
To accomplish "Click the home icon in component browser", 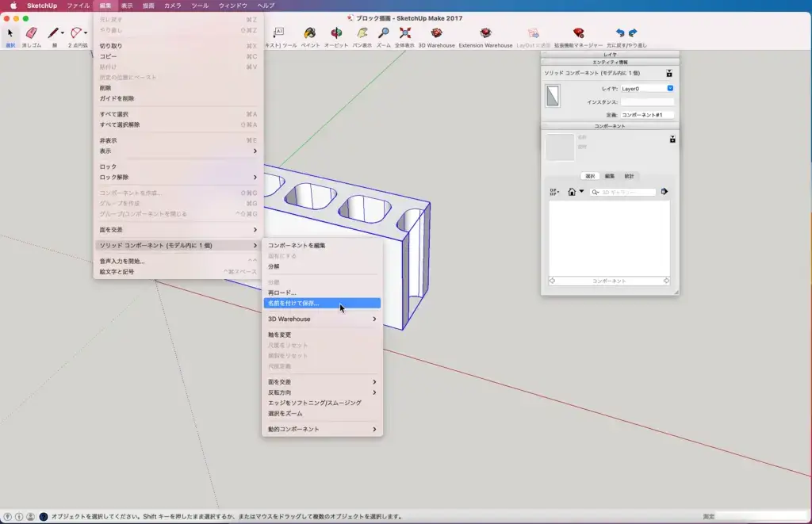I will point(572,192).
